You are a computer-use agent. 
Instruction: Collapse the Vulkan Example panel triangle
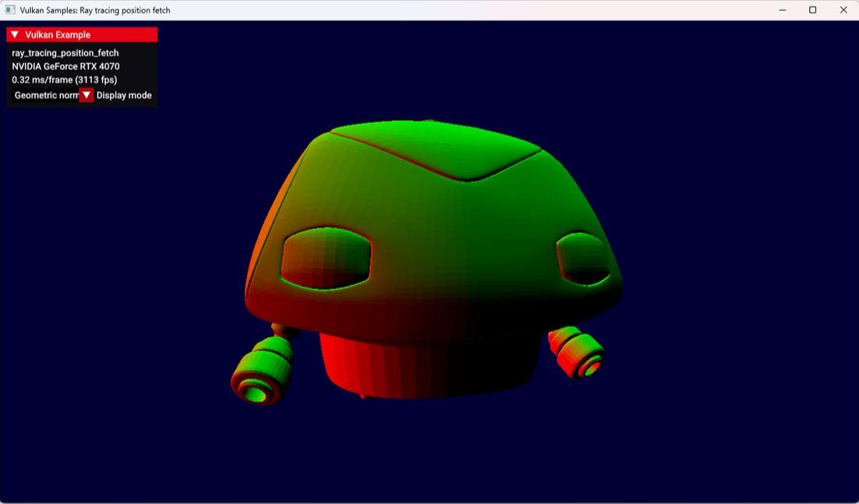click(15, 35)
